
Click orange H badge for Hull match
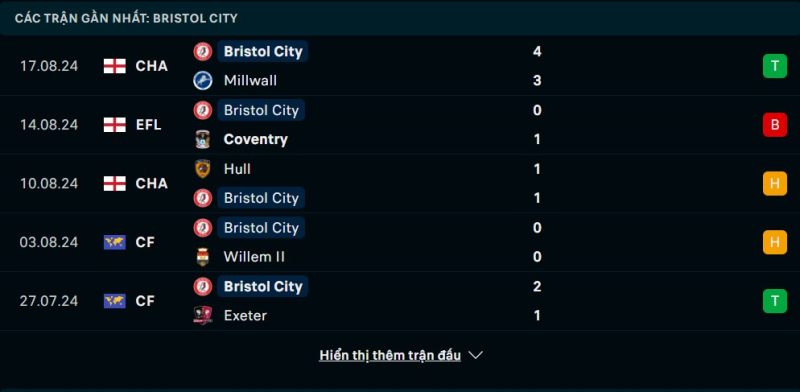point(774,183)
